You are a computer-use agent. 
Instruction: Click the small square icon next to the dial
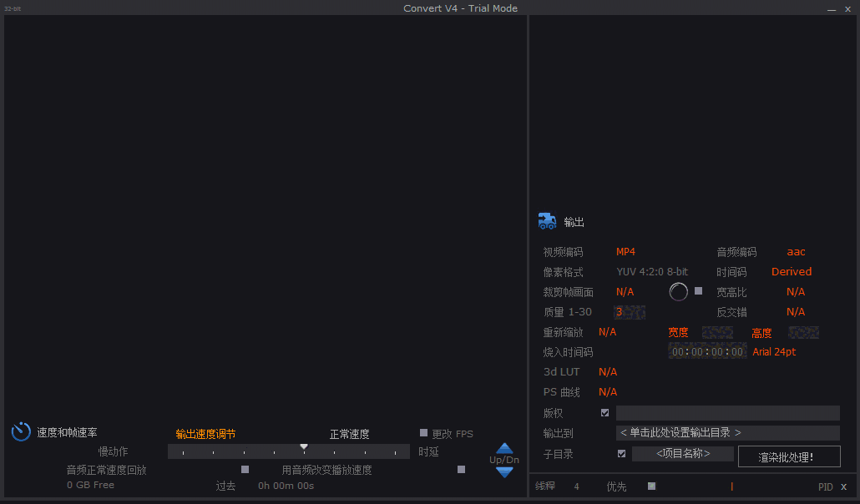[698, 291]
